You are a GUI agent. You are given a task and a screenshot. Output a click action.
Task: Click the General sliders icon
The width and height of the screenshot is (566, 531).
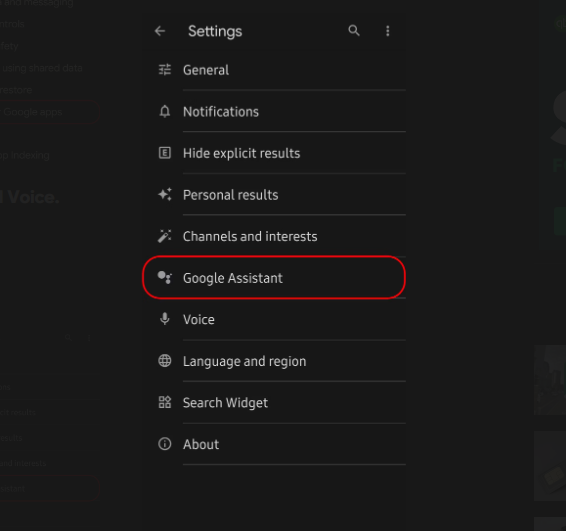pos(165,70)
